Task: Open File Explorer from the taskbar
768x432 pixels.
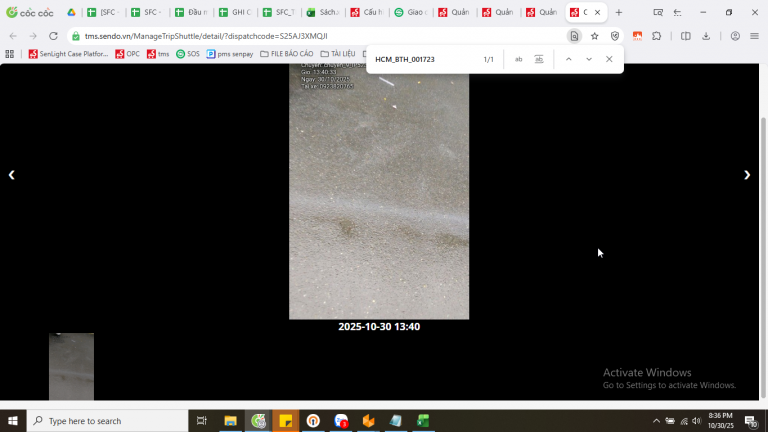Action: click(x=230, y=421)
